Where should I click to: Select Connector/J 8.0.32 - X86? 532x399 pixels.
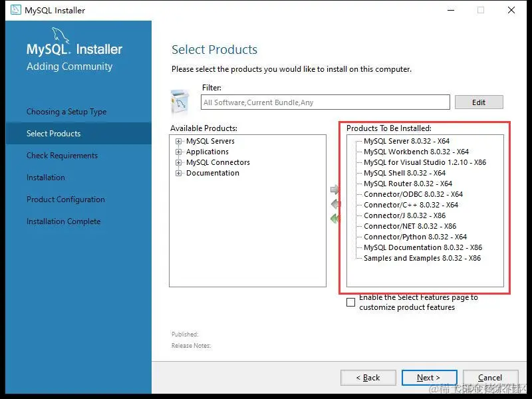point(405,215)
